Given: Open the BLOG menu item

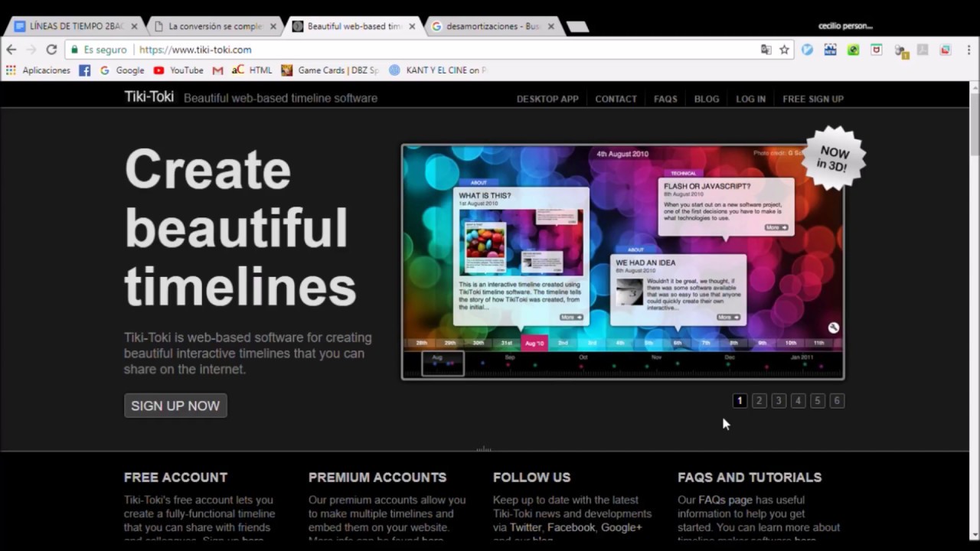Looking at the screenshot, I should pos(707,99).
